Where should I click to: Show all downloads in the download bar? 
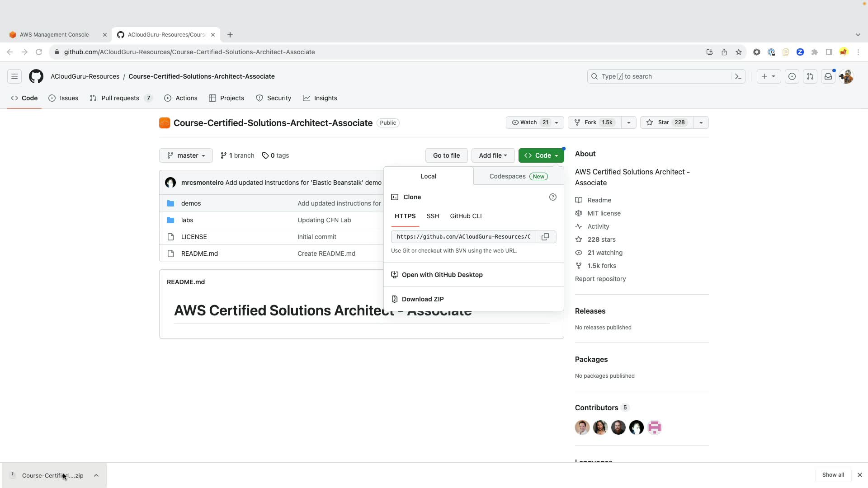point(833,475)
